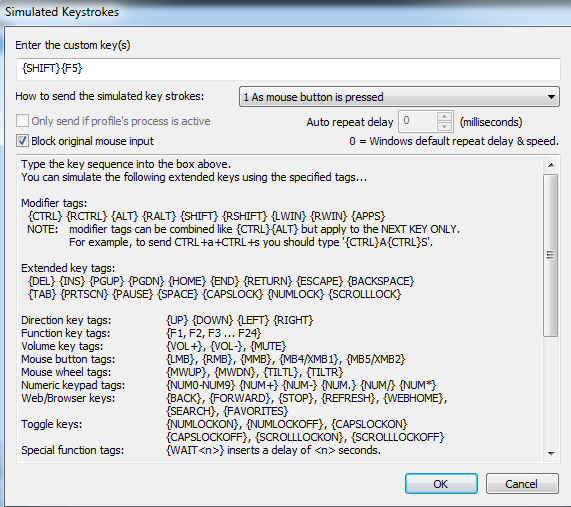Click the custom key(s) input field
The image size is (571, 507).
pos(288,69)
